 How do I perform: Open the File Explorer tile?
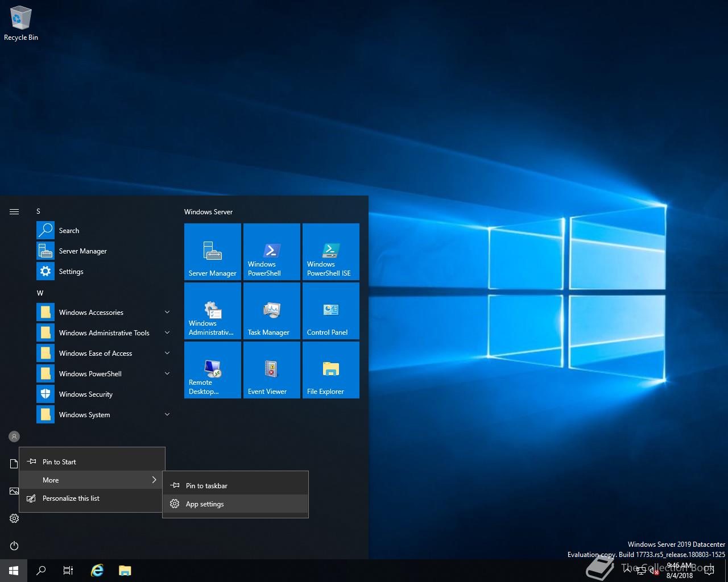pos(331,370)
